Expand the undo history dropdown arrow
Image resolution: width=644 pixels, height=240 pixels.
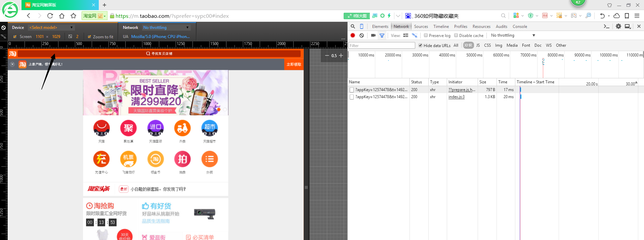609,16
